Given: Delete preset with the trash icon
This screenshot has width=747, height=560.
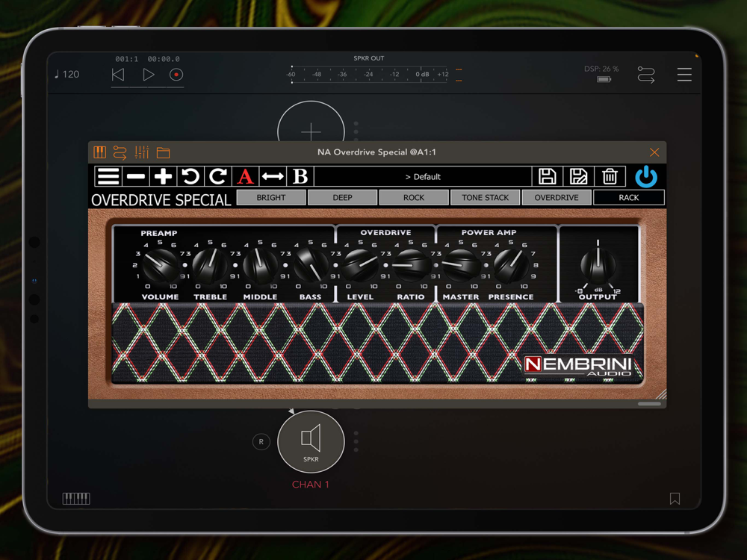Looking at the screenshot, I should click(x=610, y=177).
